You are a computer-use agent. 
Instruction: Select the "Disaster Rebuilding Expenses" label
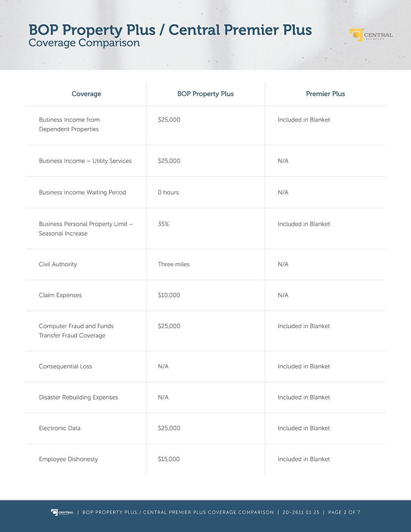tap(79, 397)
